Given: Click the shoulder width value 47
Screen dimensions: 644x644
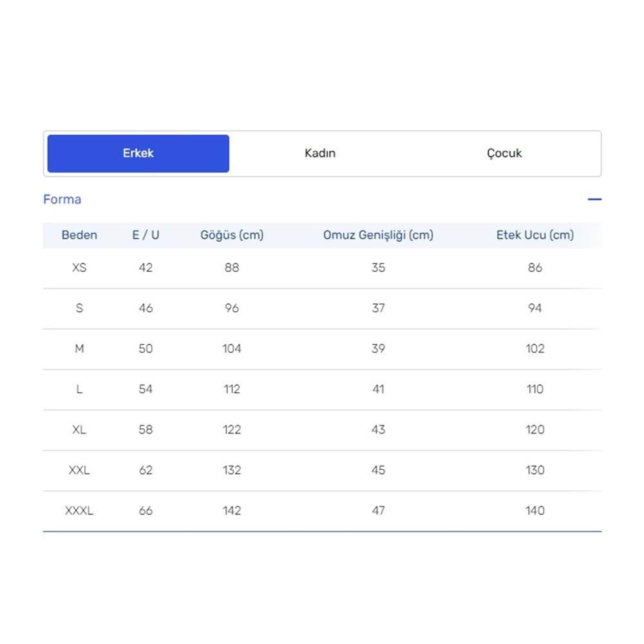Looking at the screenshot, I should point(378,511).
